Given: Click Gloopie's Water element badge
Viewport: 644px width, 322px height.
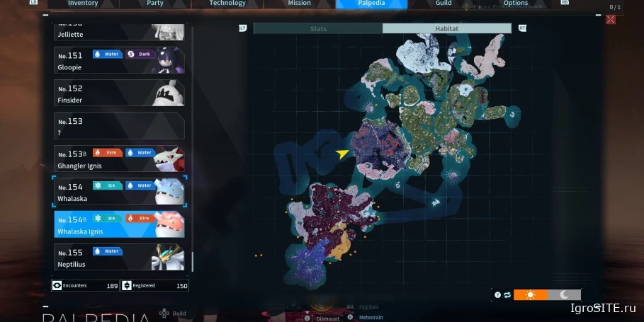Looking at the screenshot, I should click(108, 54).
